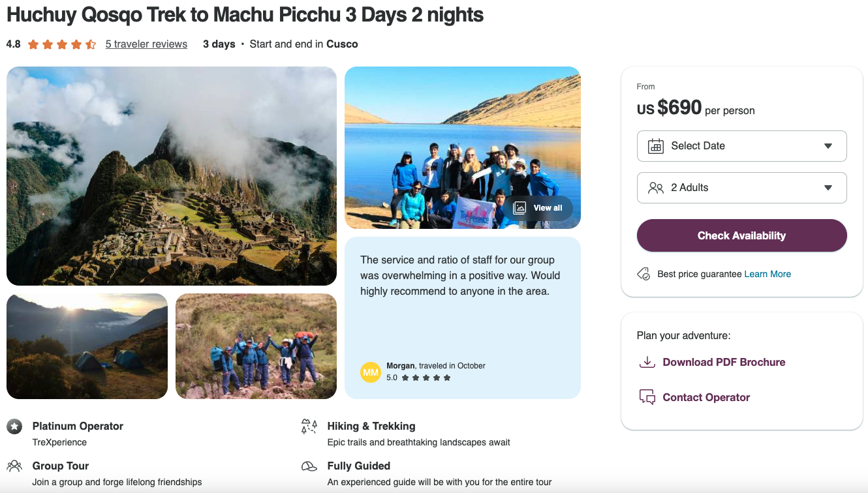
Task: Open the campsite tents sunrise photo
Action: 87,346
